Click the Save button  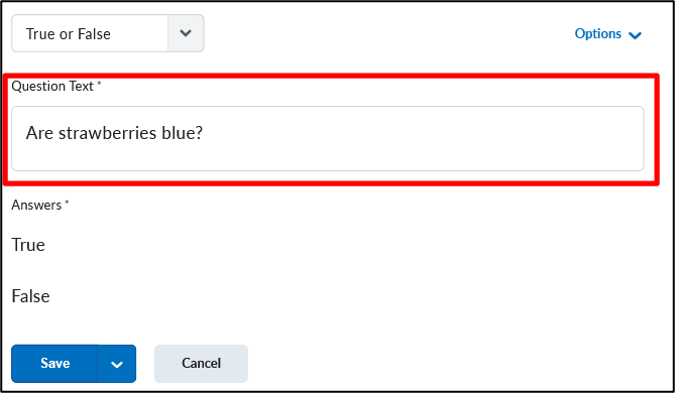click(x=55, y=363)
